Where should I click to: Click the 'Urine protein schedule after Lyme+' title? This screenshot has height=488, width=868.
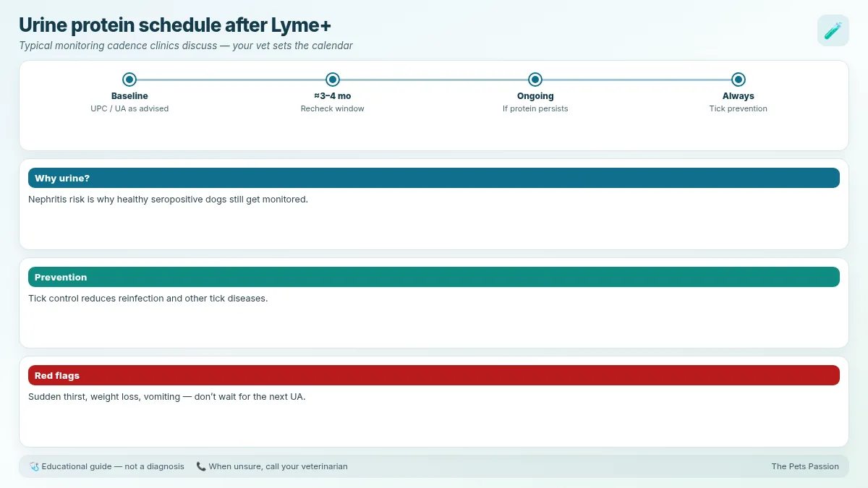tap(175, 25)
